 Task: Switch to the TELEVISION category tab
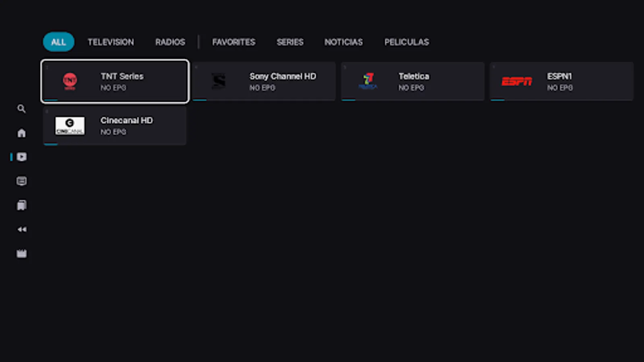coord(111,42)
